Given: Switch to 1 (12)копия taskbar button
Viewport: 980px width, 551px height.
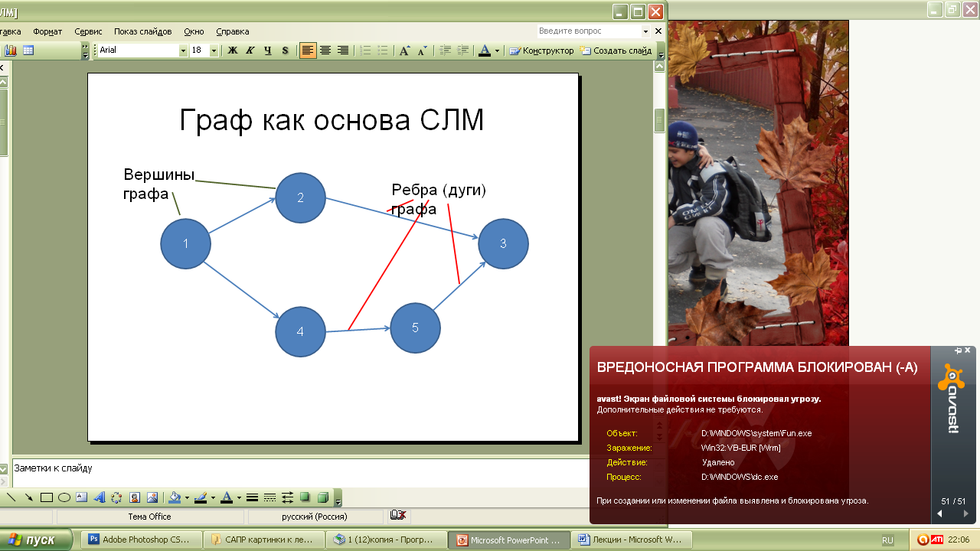Looking at the screenshot, I should pyautogui.click(x=386, y=540).
